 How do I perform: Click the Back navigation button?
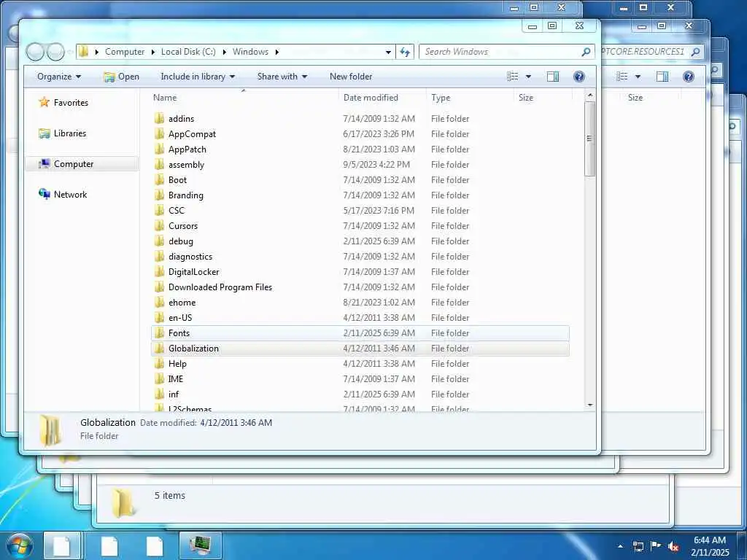pos(35,52)
